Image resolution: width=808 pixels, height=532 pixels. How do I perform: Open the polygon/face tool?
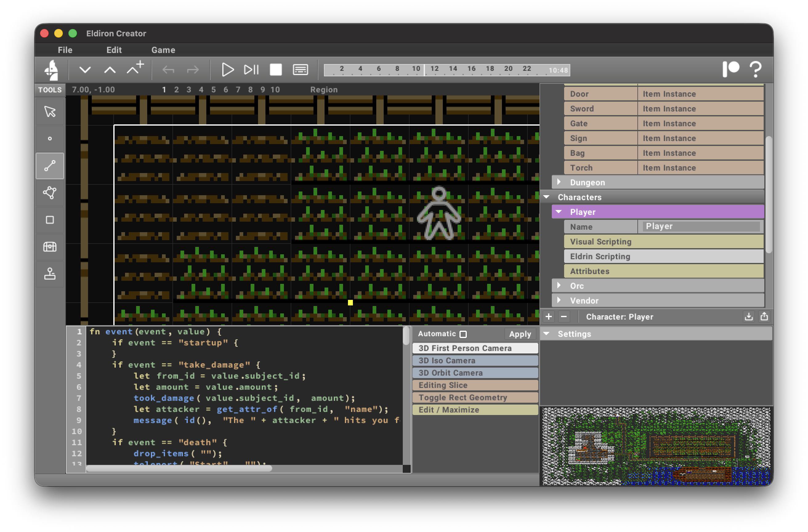click(x=50, y=193)
